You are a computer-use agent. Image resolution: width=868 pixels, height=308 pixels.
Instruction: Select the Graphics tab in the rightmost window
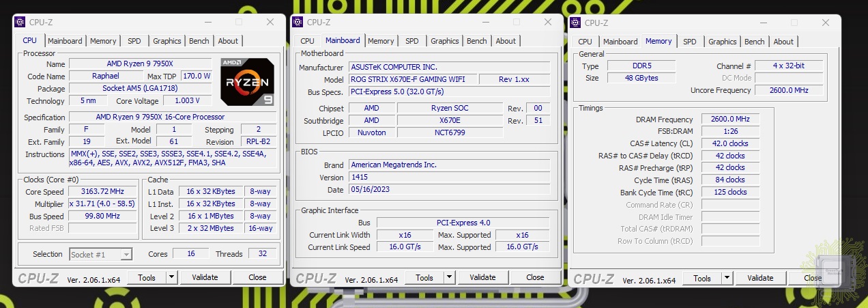coord(722,42)
